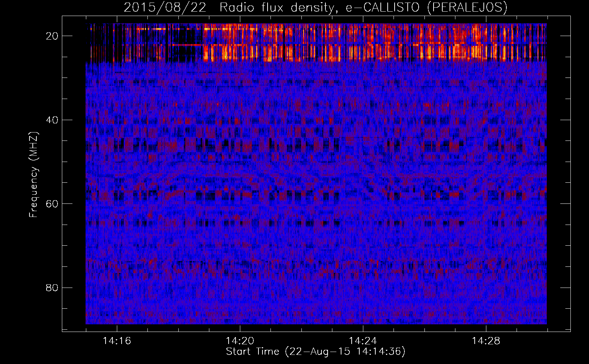Click the 'Start Time (22-Aug-15 14:14:36)' axis label

[x=316, y=352]
